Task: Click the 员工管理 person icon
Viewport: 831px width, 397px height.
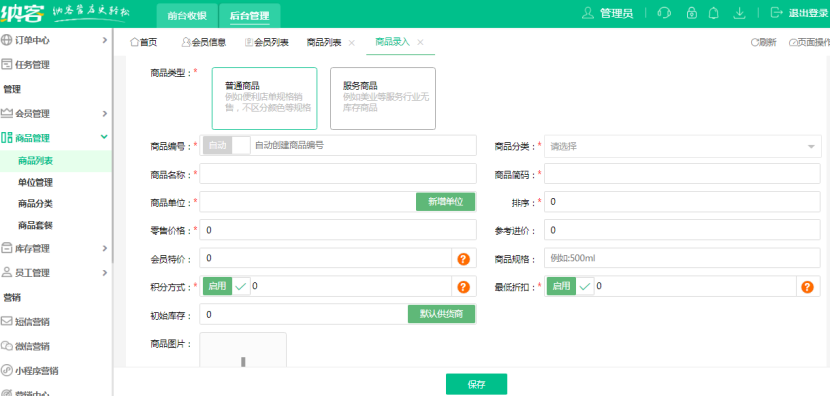Action: click(6, 272)
